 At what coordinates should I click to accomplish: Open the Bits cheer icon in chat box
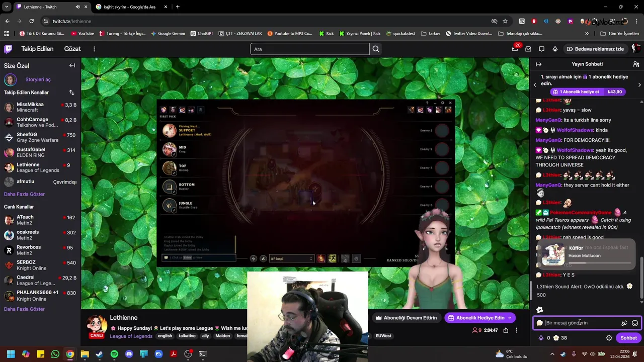[x=624, y=323]
